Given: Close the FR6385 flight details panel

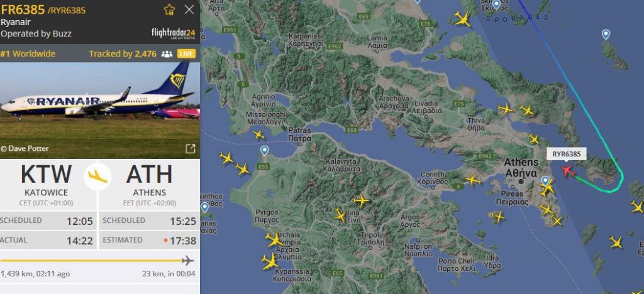Looking at the screenshot, I should point(189,9).
